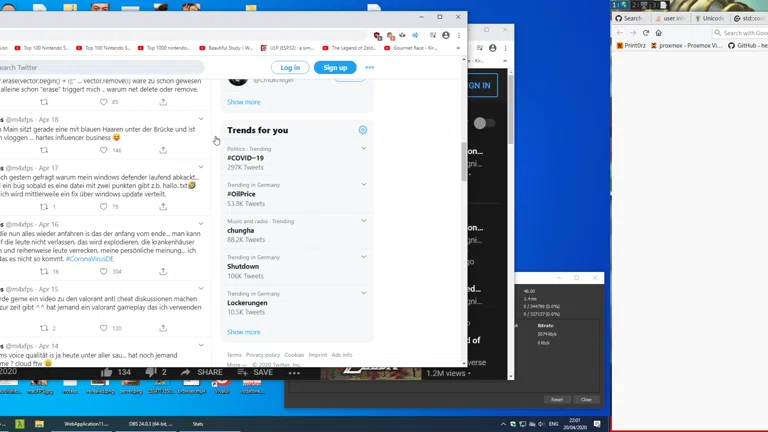
Task: Open OBS from the taskbar
Action: pos(150,424)
